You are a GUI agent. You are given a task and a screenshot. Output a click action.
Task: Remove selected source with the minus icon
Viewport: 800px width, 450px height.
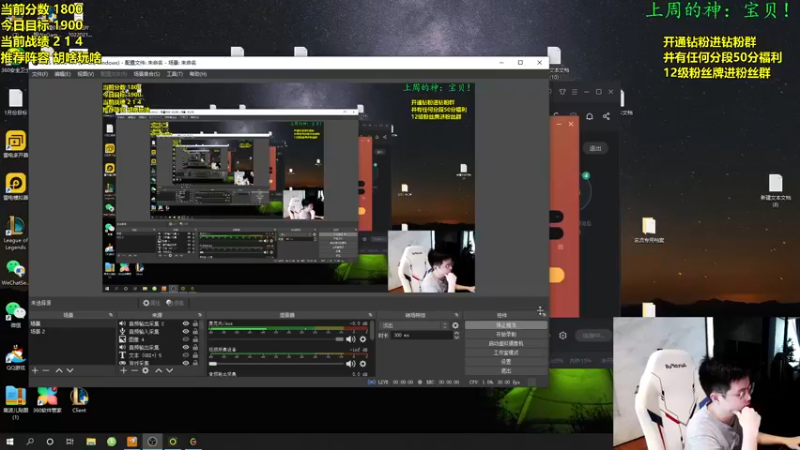click(134, 370)
